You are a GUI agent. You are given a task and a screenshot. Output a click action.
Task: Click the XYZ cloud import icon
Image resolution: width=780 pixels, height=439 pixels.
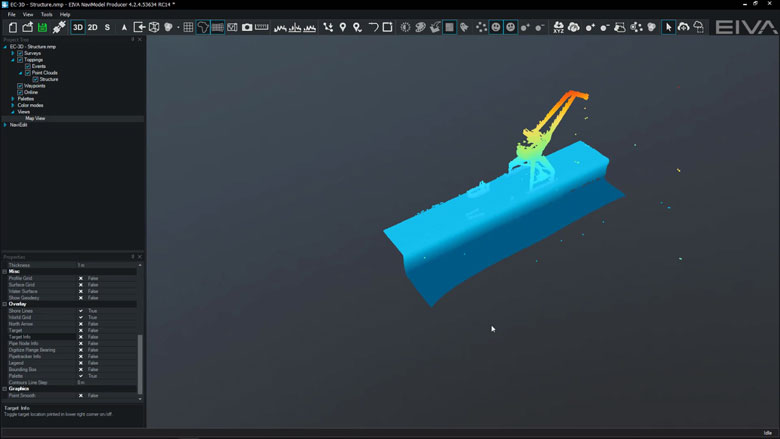[x=558, y=27]
